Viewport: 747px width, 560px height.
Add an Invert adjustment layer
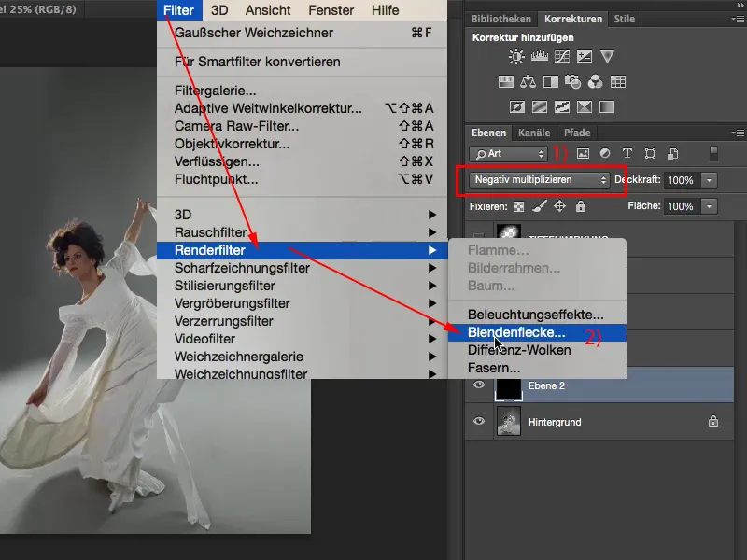pos(517,106)
